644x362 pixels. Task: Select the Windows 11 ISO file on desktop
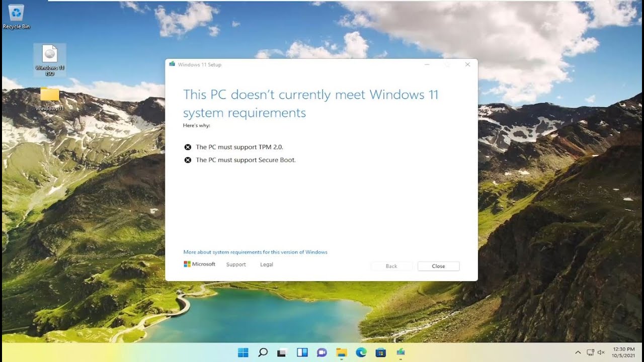pos(50,60)
